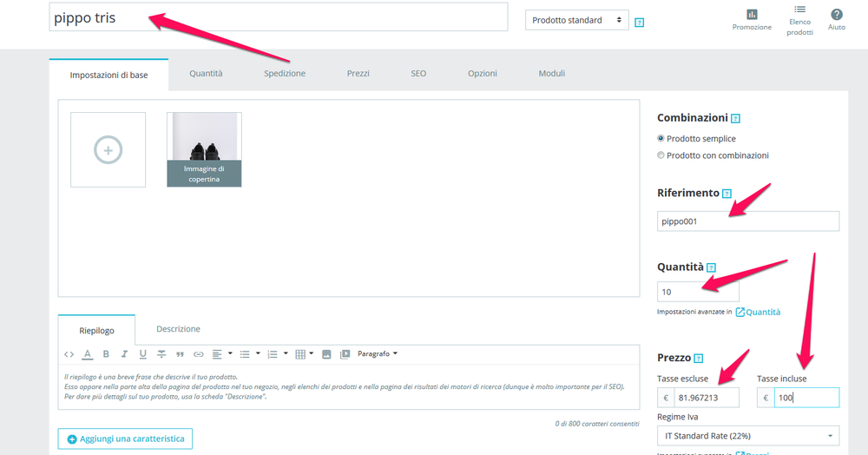
Task: Toggle italic formatting
Action: 124,354
